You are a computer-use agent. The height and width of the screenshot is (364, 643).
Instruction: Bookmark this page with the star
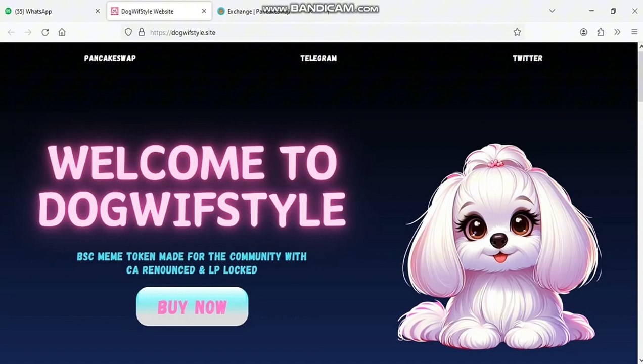(x=517, y=32)
